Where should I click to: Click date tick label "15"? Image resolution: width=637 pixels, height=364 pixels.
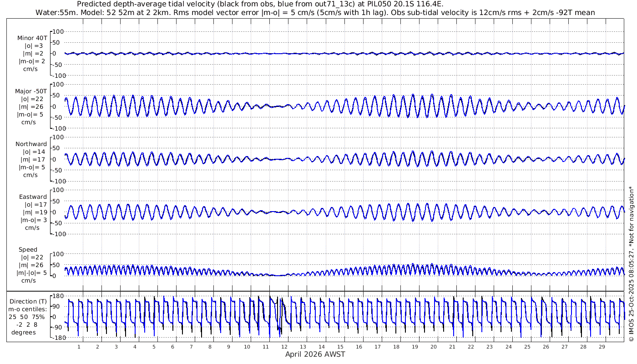click(340, 347)
